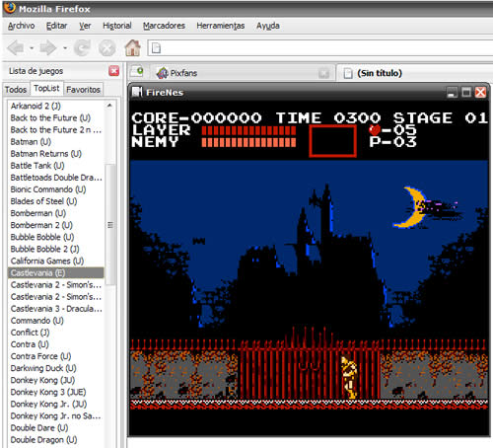The image size is (493, 448).
Task: Select Donkey Kong 3 (JUE) game
Action: pos(56,392)
